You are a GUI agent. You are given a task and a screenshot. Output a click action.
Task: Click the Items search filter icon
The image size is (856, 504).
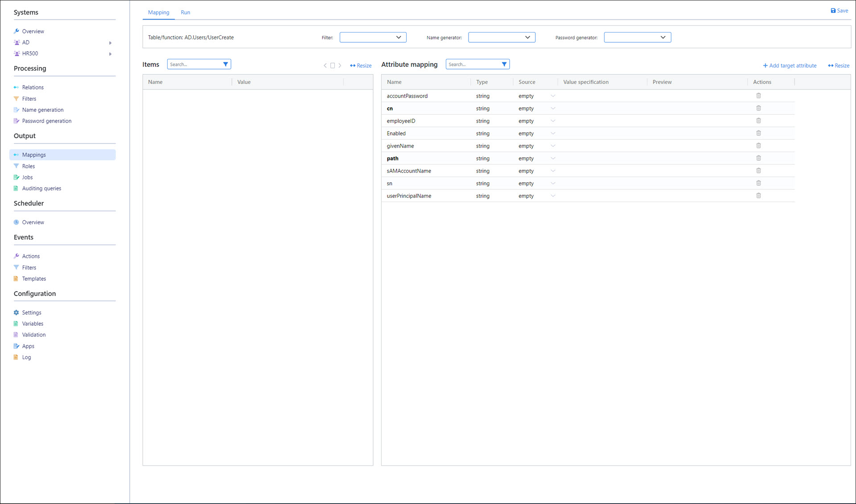pos(225,64)
